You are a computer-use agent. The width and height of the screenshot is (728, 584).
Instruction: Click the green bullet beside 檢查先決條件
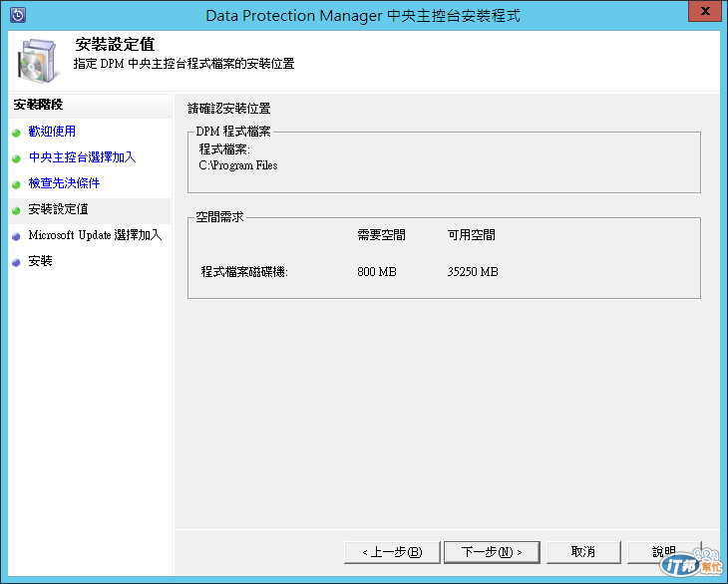16,184
